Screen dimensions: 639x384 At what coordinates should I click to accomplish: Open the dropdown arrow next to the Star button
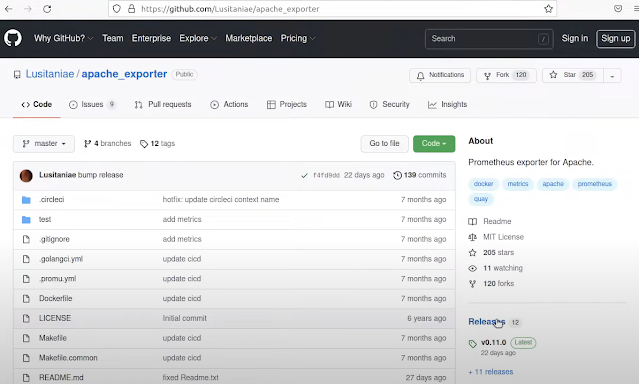612,75
